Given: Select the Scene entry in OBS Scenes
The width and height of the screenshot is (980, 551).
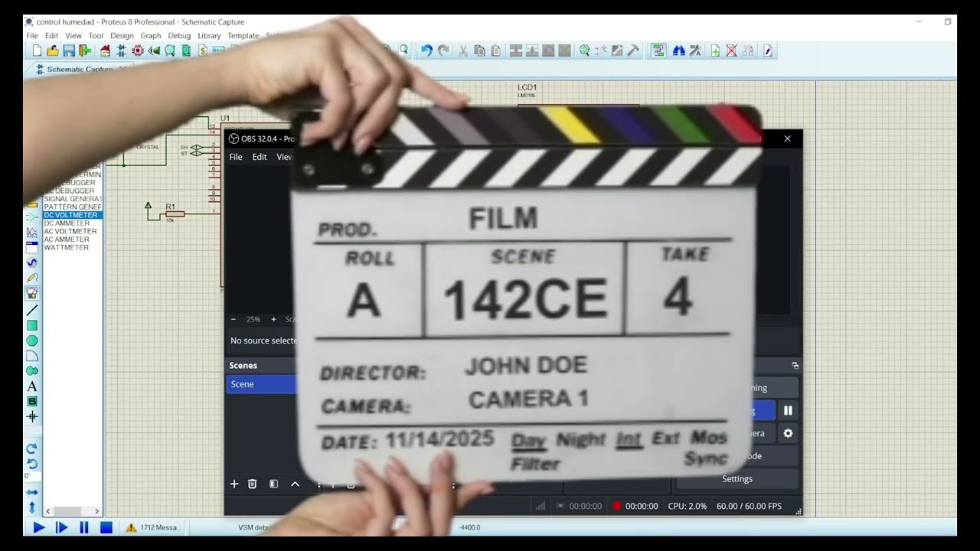Looking at the screenshot, I should click(261, 384).
